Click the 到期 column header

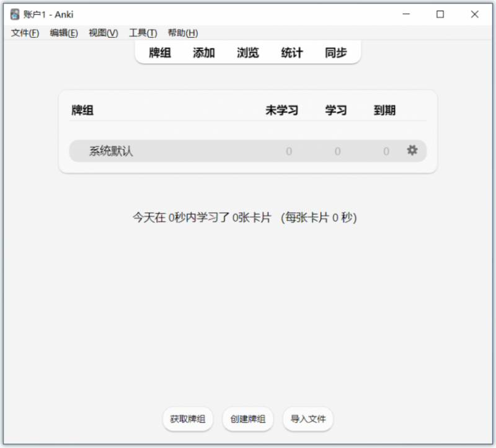(x=384, y=110)
